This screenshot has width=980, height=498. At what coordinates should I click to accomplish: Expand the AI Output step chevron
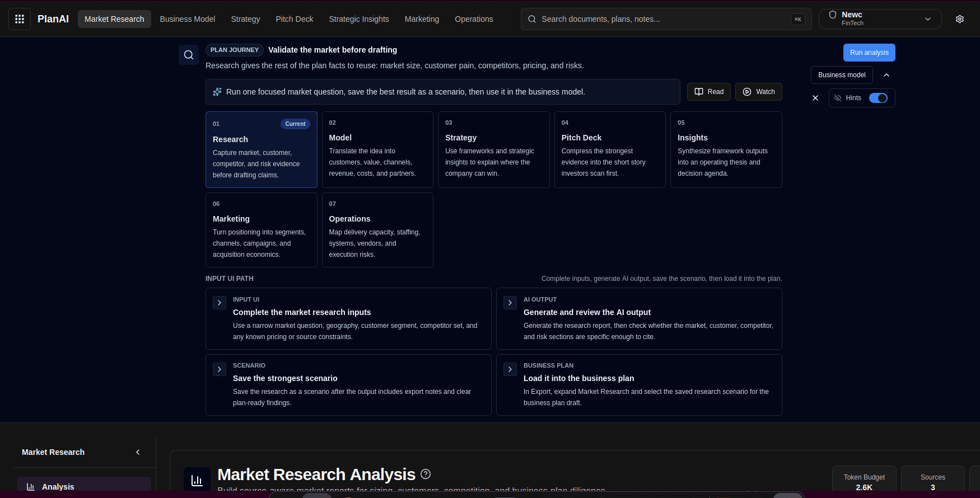pos(510,303)
